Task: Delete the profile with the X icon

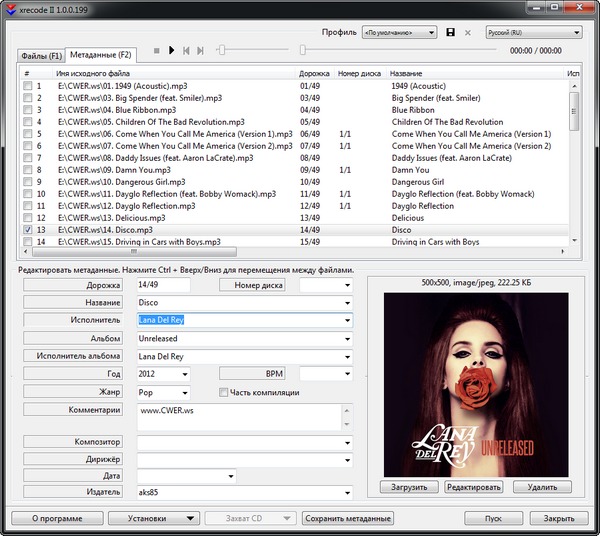Action: [x=468, y=33]
